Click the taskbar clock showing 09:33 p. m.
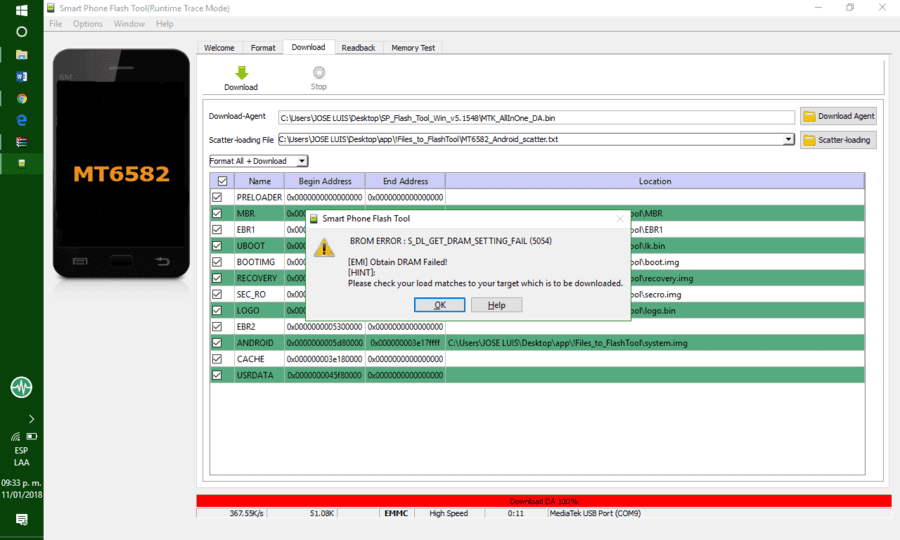The width and height of the screenshot is (900, 540). [x=21, y=489]
